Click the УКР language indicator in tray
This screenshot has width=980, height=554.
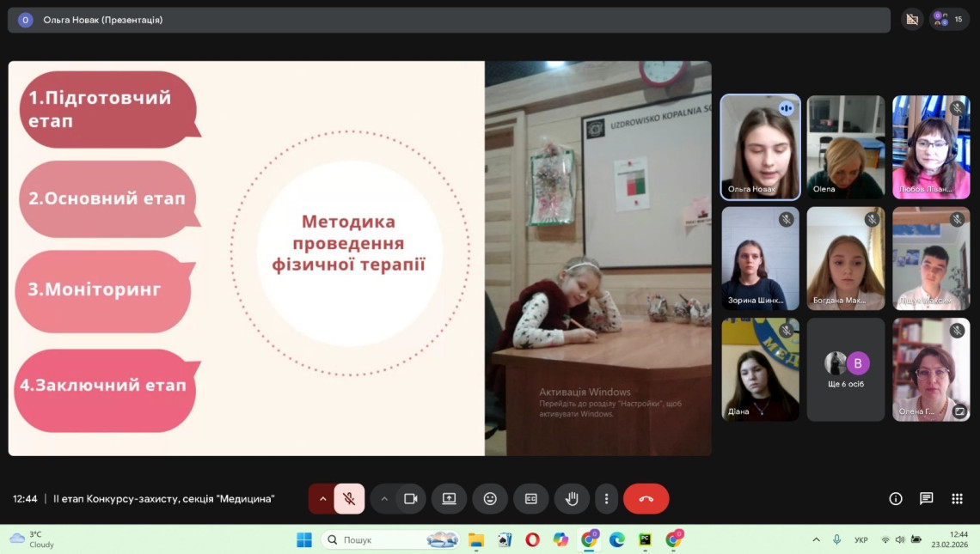[861, 540]
